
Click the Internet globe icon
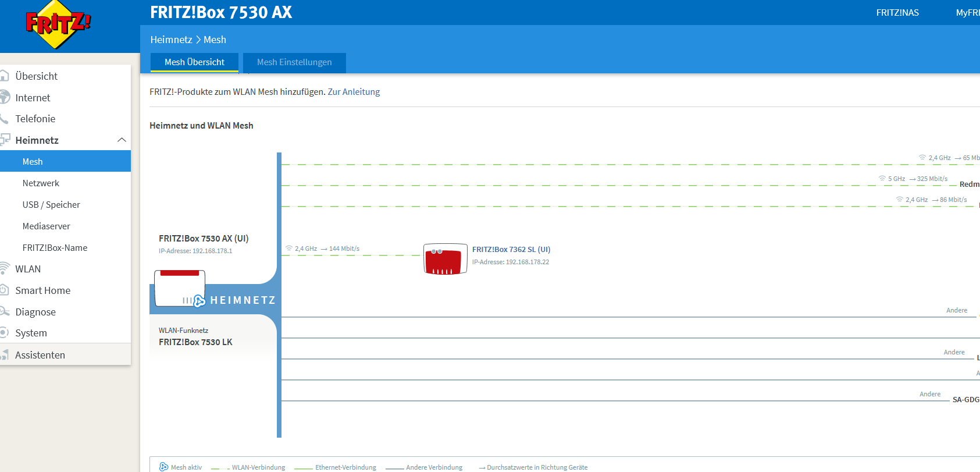click(5, 97)
